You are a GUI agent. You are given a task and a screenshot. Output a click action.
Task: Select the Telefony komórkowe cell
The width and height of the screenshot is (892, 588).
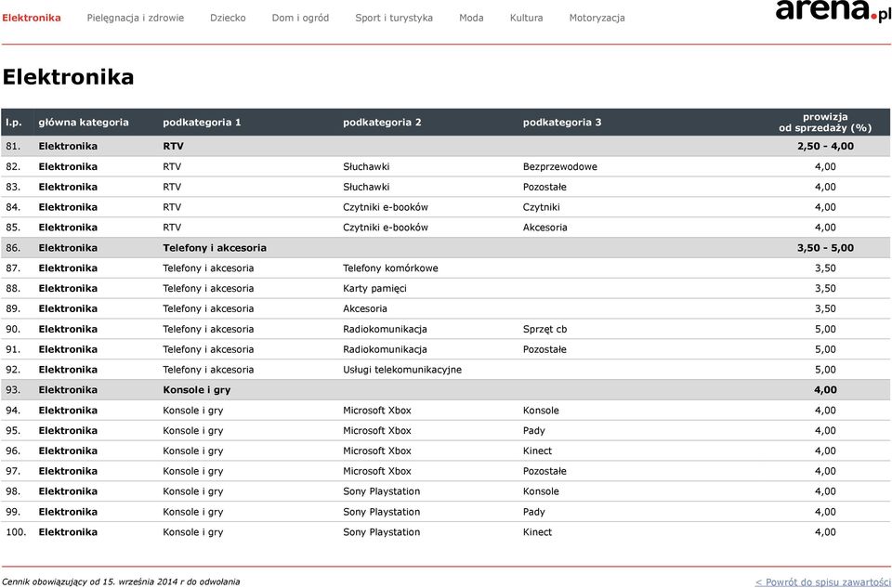[390, 268]
